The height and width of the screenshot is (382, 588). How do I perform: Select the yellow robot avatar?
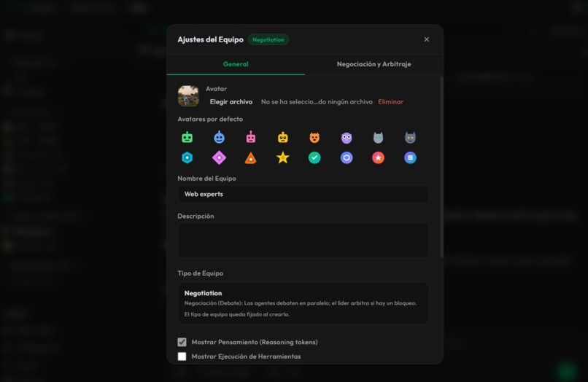tap(283, 138)
